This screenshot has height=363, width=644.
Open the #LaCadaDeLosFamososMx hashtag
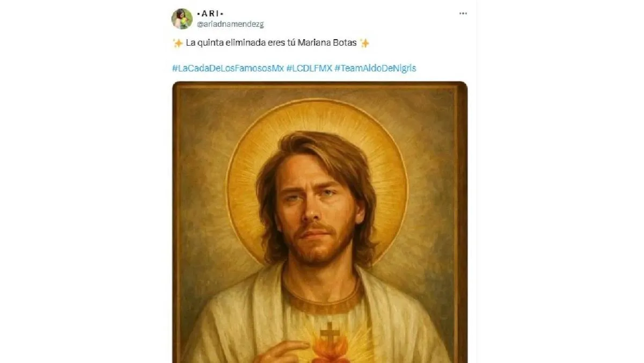[x=228, y=68]
